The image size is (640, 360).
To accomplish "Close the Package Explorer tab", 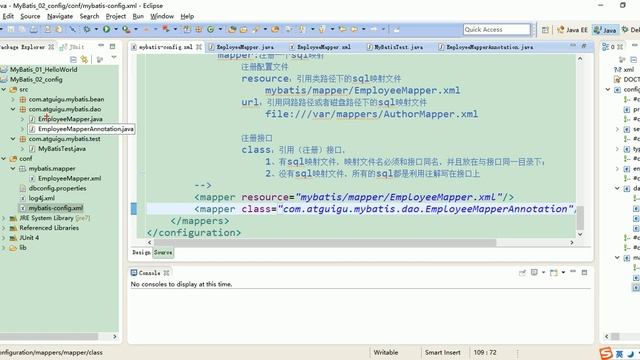I will tap(51, 47).
